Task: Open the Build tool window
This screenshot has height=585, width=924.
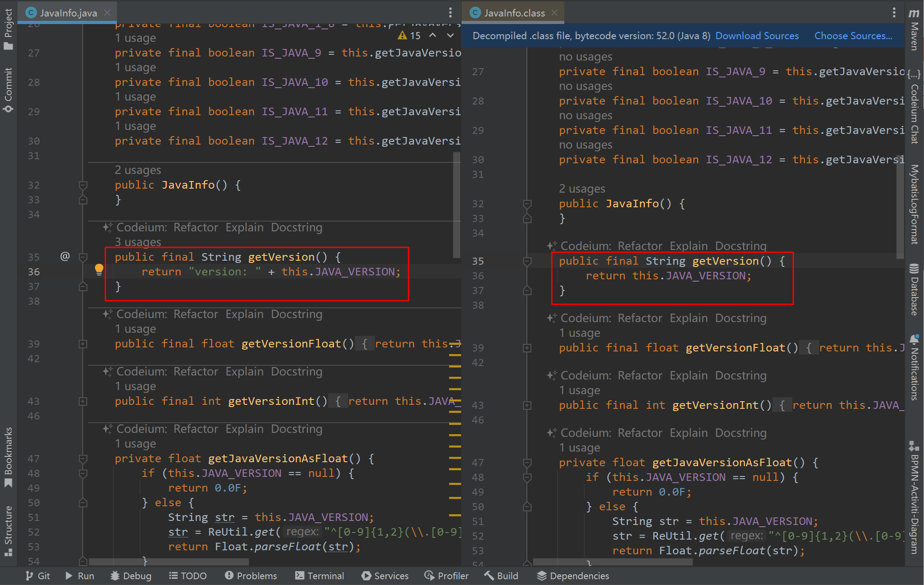Action: point(501,576)
